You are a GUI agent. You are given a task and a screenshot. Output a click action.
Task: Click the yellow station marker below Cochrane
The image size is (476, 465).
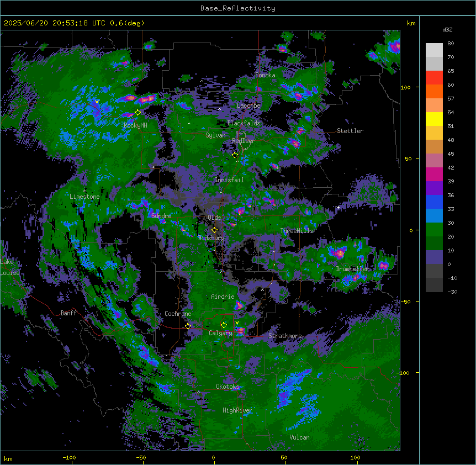[x=188, y=326]
